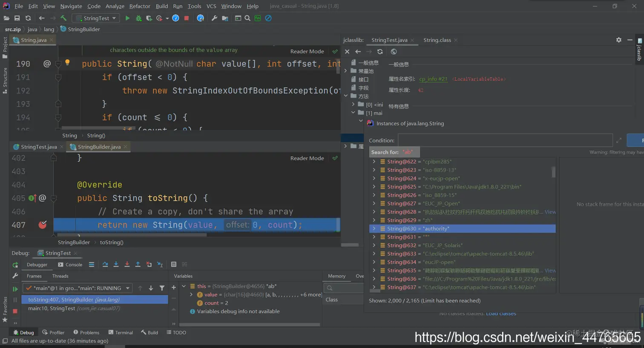The height and width of the screenshot is (348, 644).
Task: Open thread selector main RUNNING dropdown
Action: click(77, 288)
